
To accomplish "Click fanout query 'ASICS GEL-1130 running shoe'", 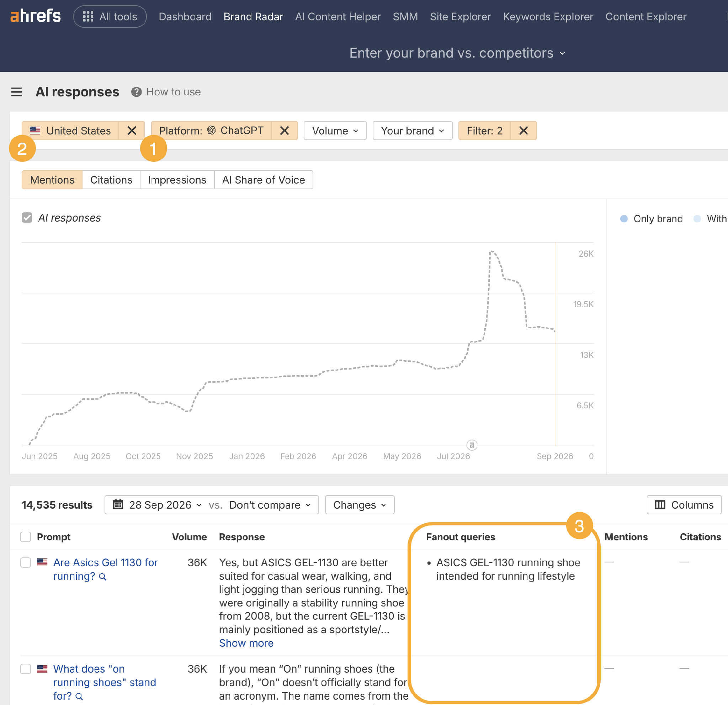I will click(508, 569).
